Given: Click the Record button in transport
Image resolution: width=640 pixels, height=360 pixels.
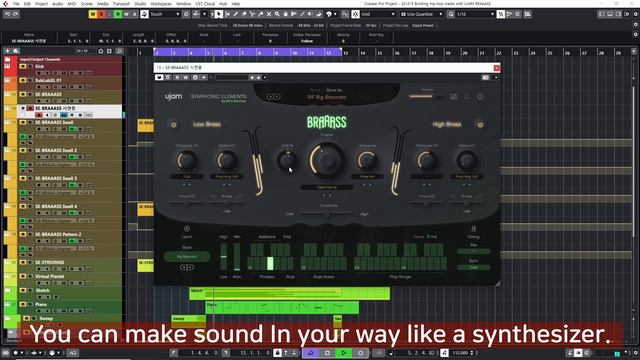Looking at the screenshot, I should point(360,353).
